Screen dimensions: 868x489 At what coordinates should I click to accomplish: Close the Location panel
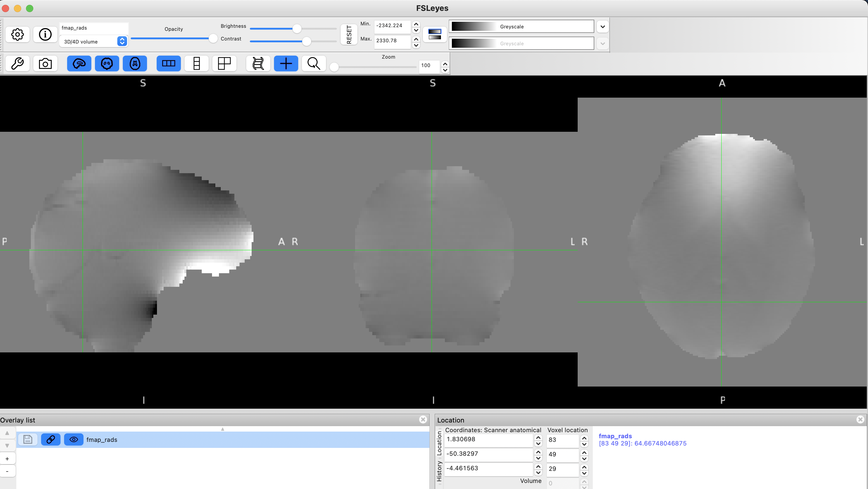[860, 419]
